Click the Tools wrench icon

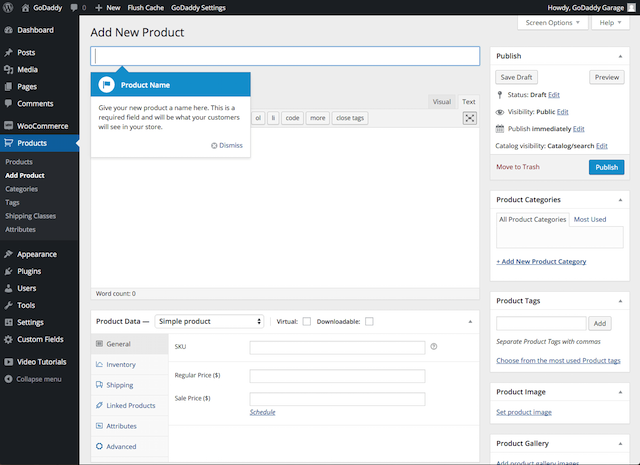coord(8,305)
